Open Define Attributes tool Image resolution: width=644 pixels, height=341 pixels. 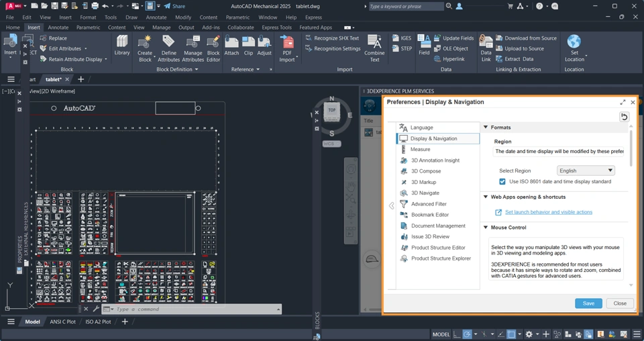pos(168,48)
